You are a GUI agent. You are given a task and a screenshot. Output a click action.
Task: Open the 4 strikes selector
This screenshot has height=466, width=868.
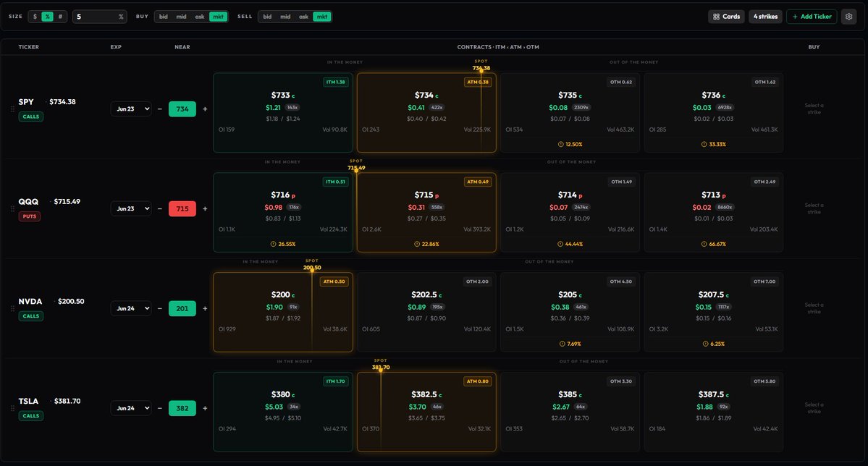(766, 17)
